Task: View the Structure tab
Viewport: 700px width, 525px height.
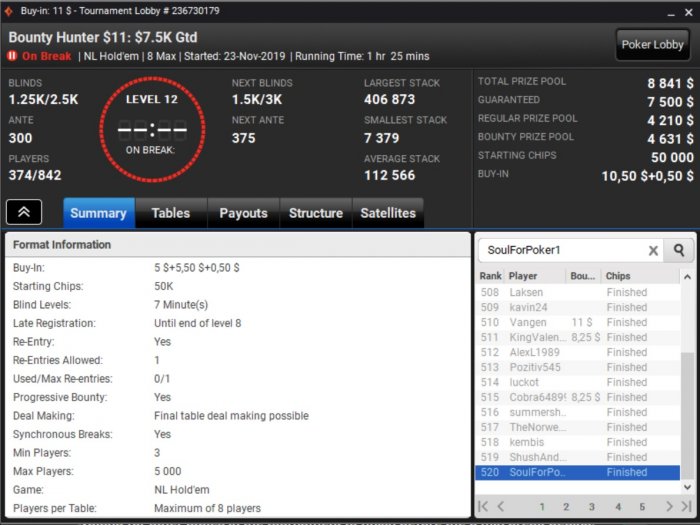Action: (x=316, y=213)
